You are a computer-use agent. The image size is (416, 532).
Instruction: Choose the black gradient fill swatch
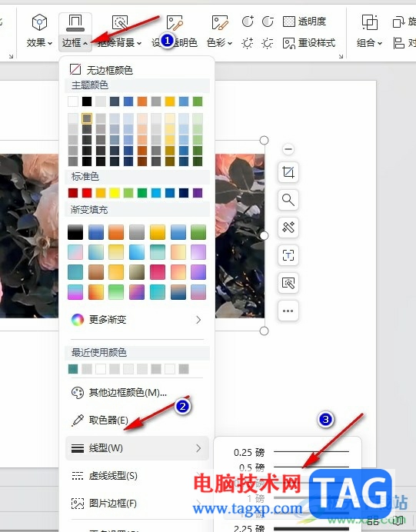[x=75, y=232]
